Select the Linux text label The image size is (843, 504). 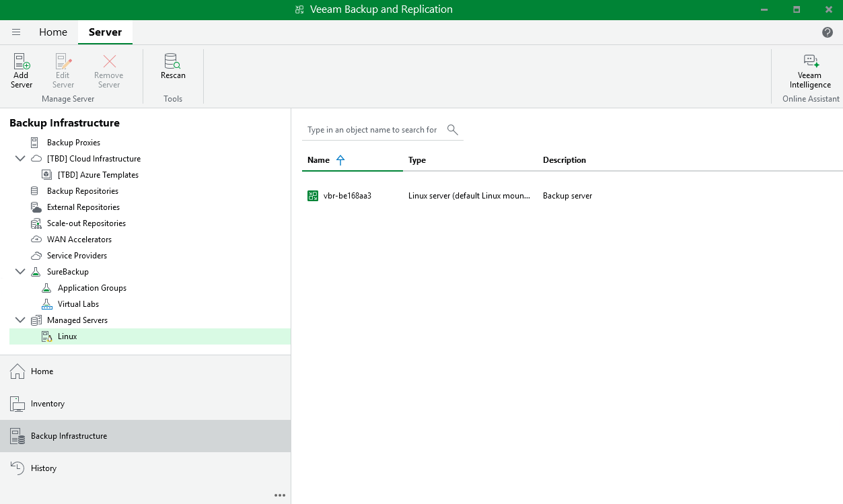67,336
